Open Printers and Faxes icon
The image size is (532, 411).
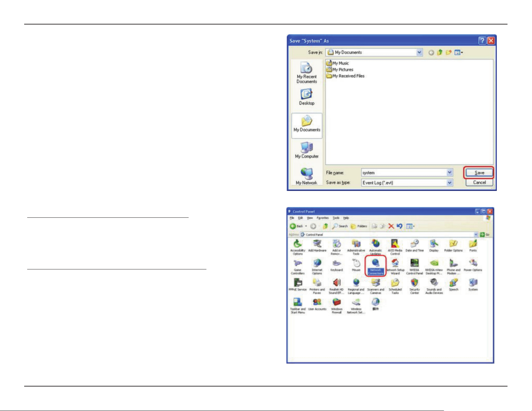point(317,286)
